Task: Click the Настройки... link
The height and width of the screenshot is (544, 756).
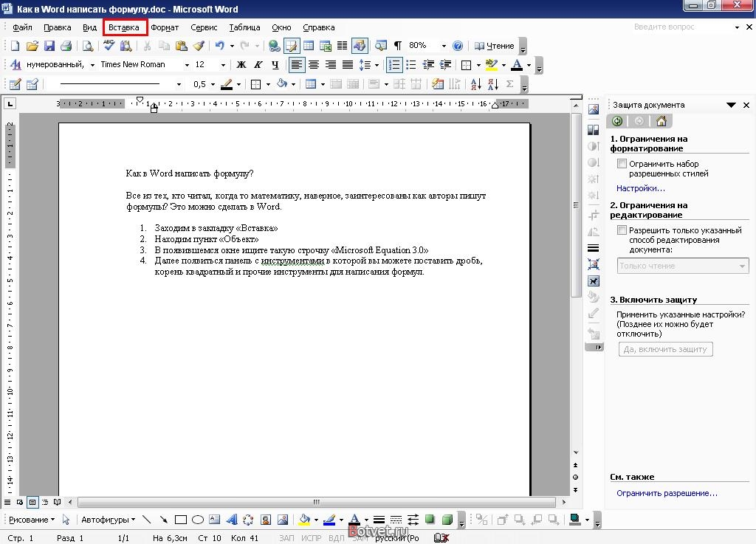Action: [640, 188]
